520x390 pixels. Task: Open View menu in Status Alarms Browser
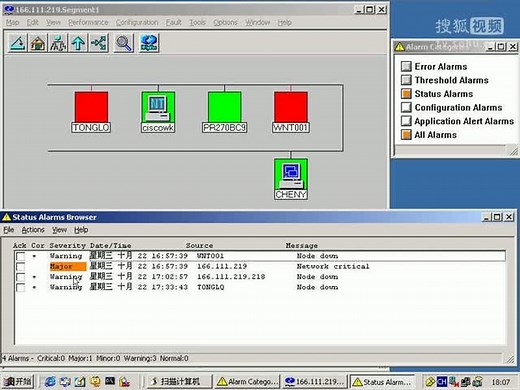click(59, 230)
